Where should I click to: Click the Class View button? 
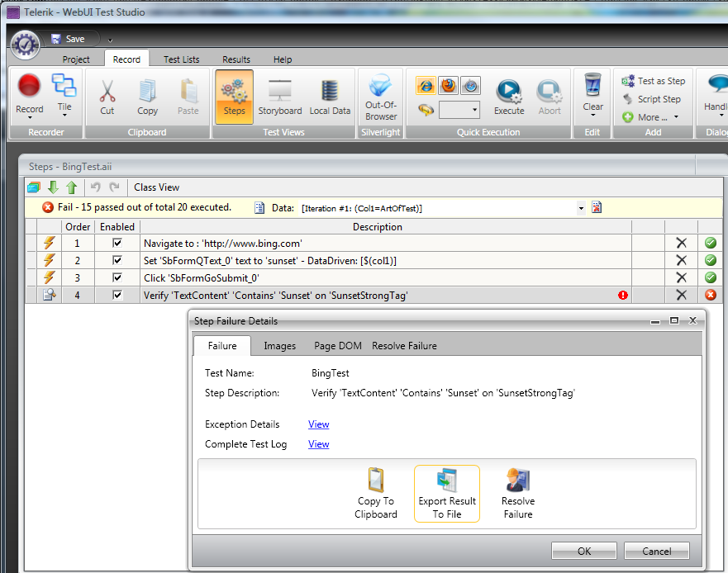(156, 187)
